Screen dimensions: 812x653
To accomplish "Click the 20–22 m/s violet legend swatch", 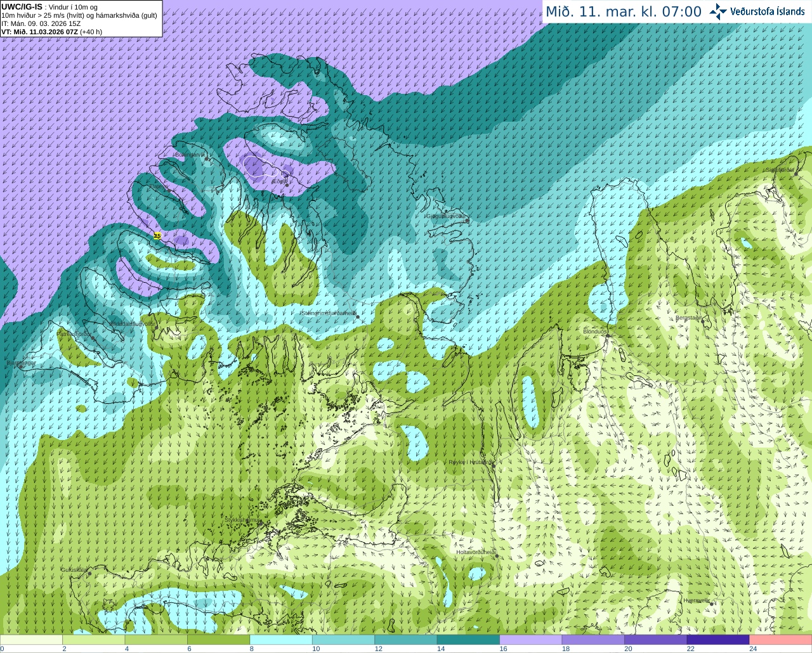I will tap(656, 640).
